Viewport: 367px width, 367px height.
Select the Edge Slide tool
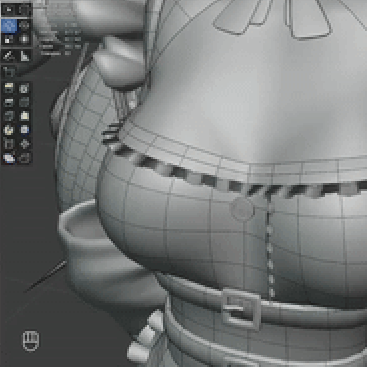9,144
